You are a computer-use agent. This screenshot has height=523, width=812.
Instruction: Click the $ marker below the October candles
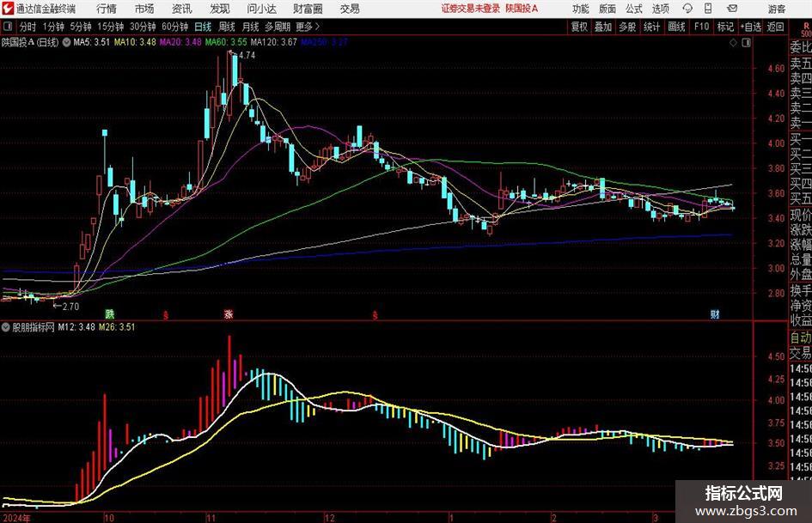166,315
